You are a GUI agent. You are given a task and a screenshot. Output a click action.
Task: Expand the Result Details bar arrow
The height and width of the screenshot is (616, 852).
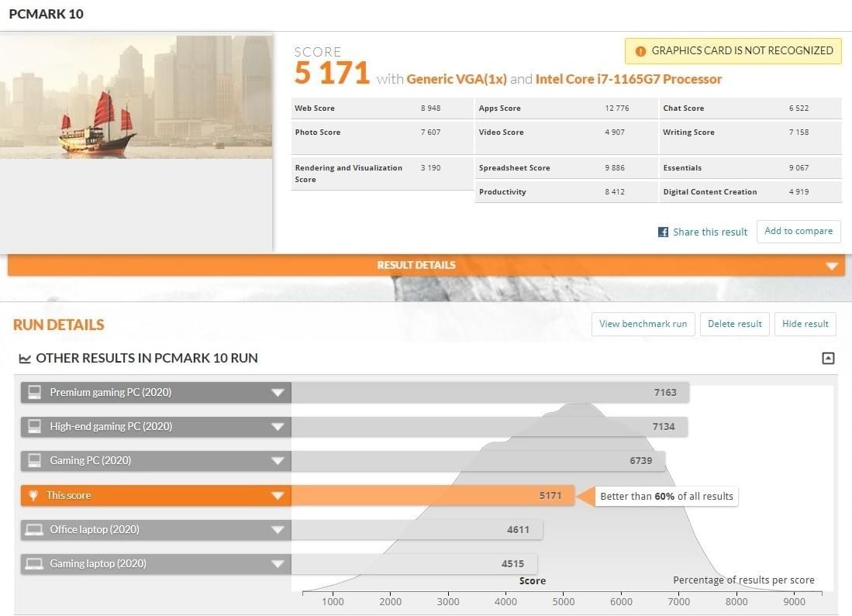coord(831,267)
